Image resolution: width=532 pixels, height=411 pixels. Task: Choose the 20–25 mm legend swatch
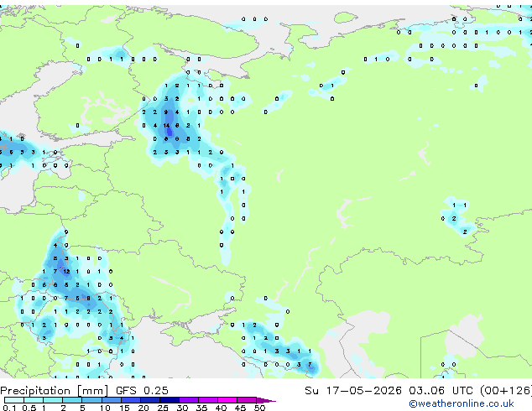(149, 400)
